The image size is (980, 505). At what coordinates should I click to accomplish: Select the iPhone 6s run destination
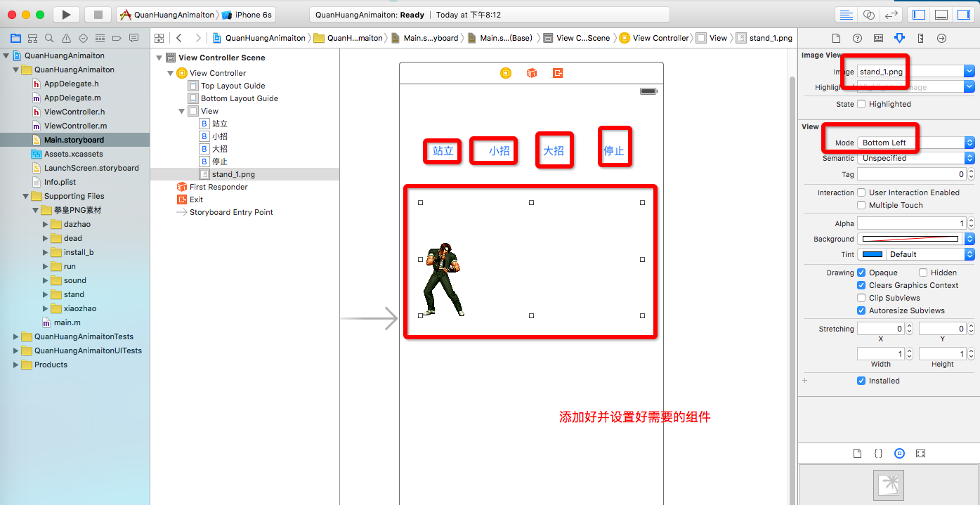(248, 15)
